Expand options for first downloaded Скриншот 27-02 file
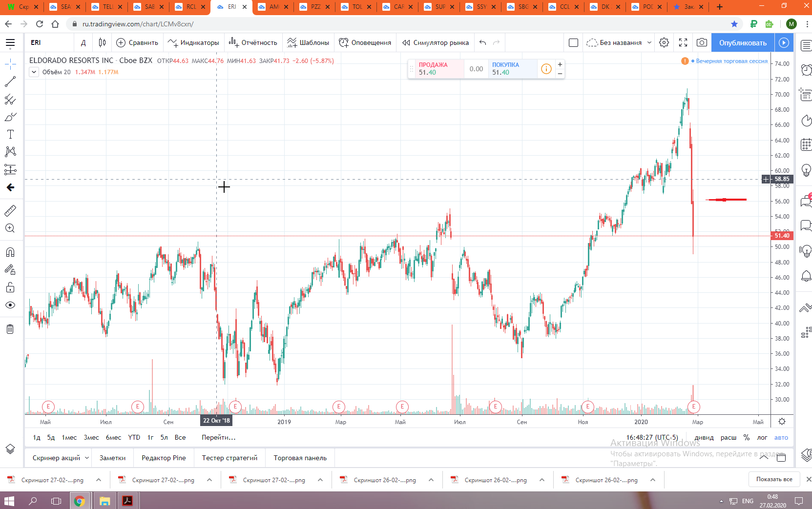This screenshot has height=509, width=812. pyautogui.click(x=98, y=480)
